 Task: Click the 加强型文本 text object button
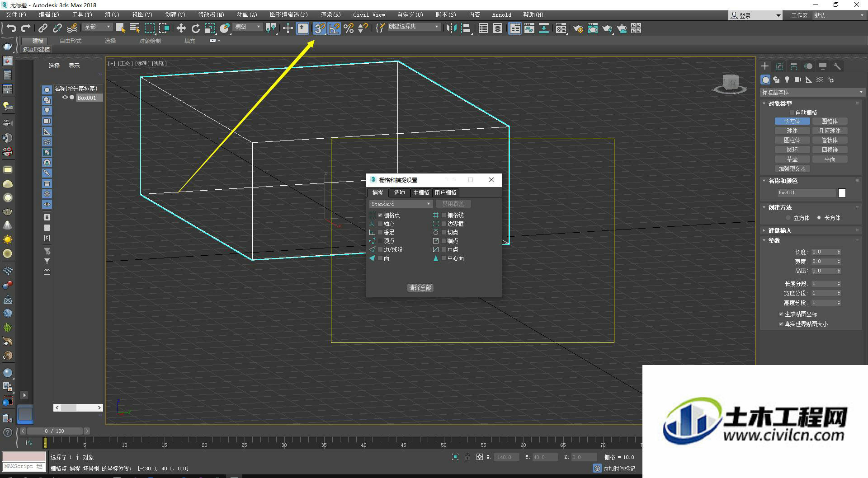[x=792, y=169]
